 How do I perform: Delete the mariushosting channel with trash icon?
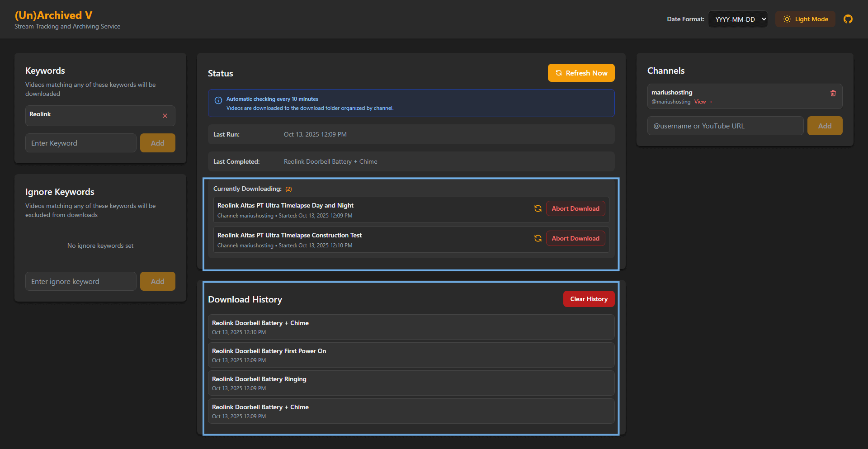(833, 93)
